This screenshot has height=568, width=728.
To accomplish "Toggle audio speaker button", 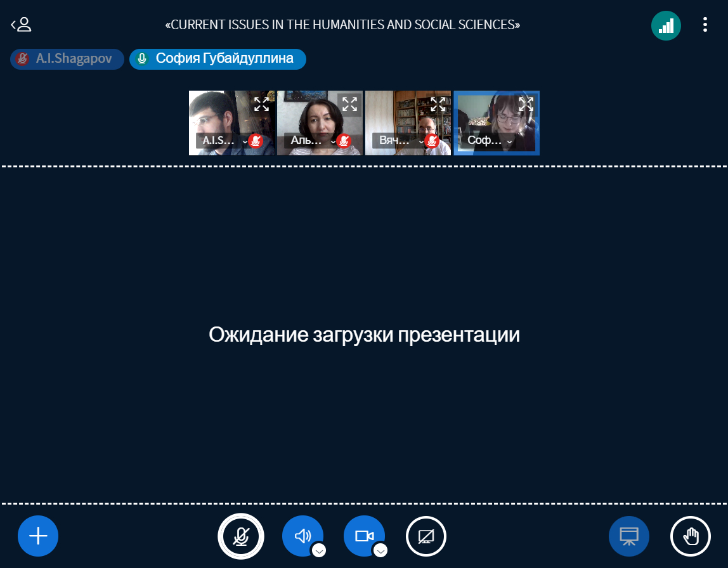I will click(302, 536).
